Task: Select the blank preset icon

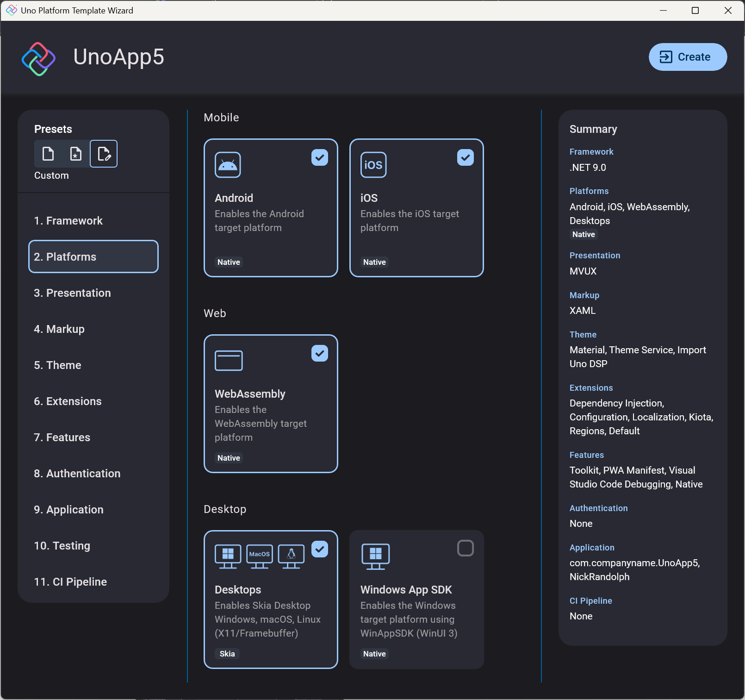Action: 48,154
